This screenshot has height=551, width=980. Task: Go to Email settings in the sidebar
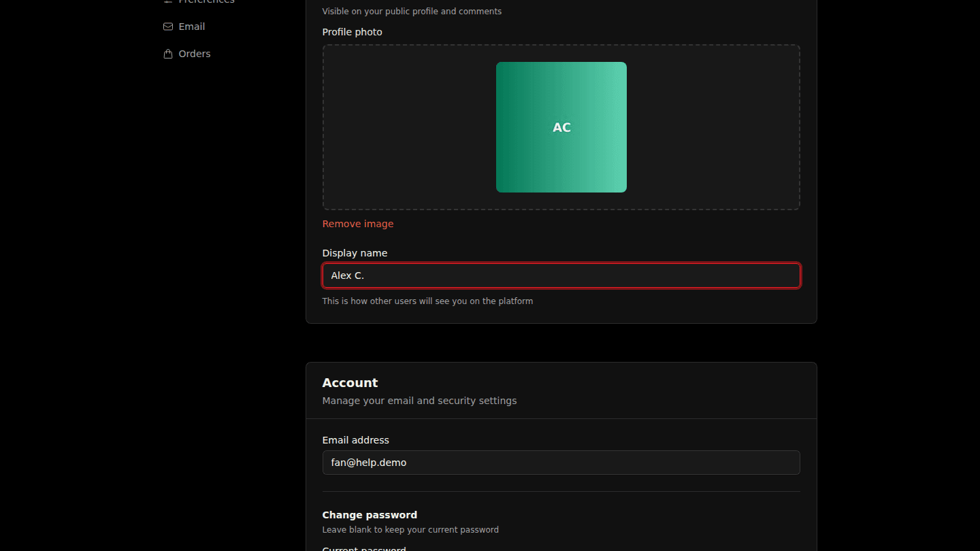[x=184, y=27]
